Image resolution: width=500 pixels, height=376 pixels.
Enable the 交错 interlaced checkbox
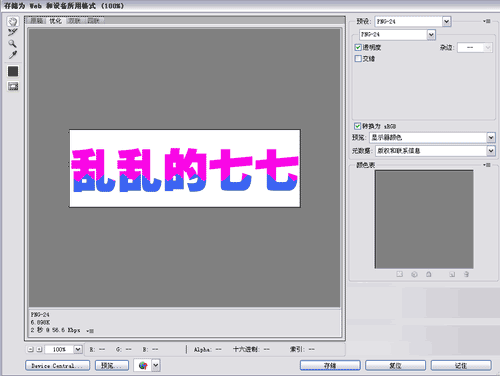pos(358,59)
